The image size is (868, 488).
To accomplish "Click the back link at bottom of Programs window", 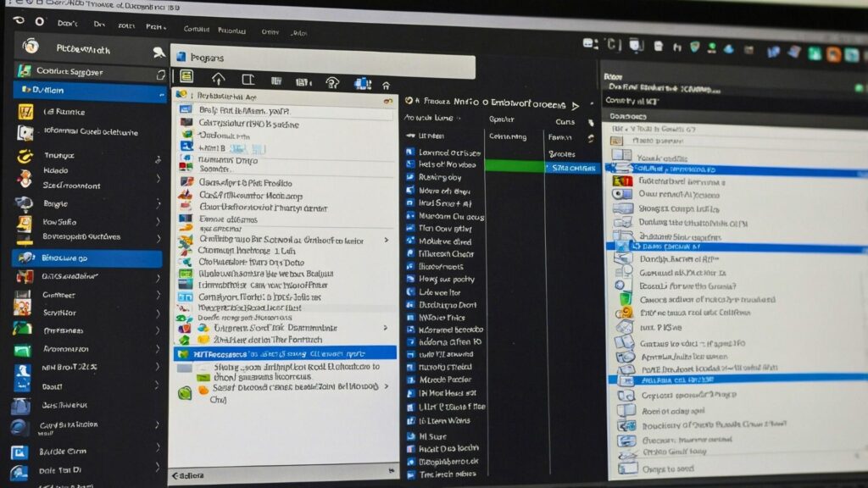I will click(187, 475).
